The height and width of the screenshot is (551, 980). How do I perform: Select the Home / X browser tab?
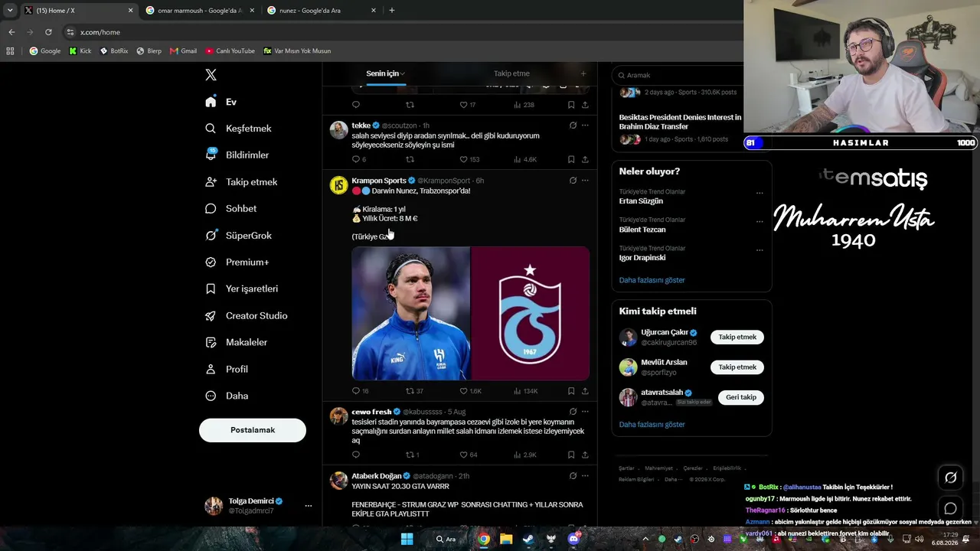click(x=77, y=11)
